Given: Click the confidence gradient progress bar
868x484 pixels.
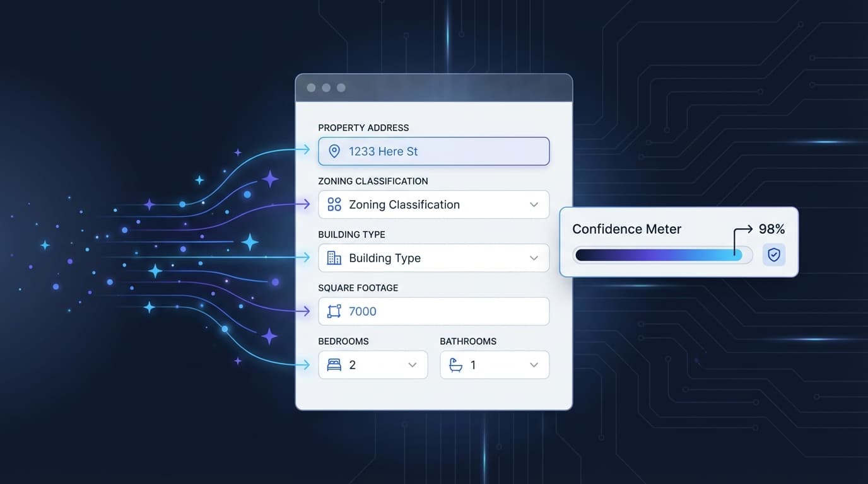Looking at the screenshot, I should click(x=662, y=255).
